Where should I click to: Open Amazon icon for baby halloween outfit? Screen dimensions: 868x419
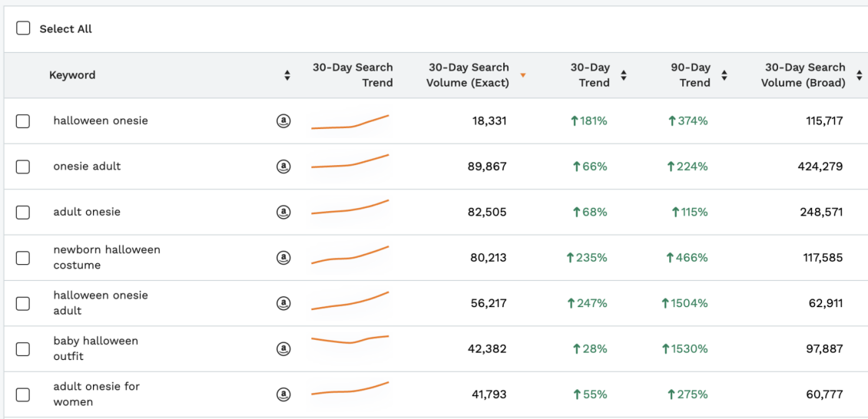point(283,349)
